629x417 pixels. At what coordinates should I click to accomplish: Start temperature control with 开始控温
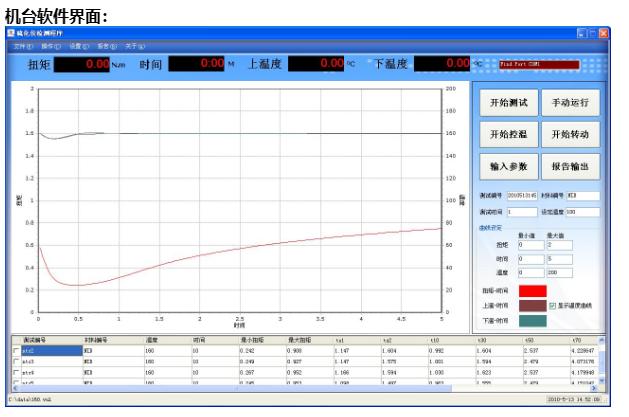[508, 135]
